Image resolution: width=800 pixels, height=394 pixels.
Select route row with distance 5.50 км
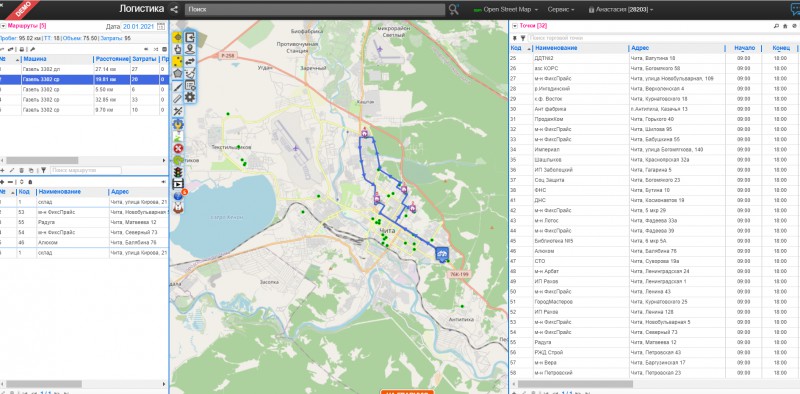tap(84, 89)
